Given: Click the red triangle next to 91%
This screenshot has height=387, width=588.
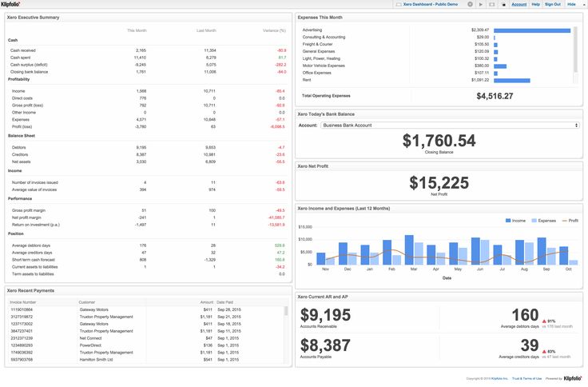Looking at the screenshot, I should click(x=544, y=321).
